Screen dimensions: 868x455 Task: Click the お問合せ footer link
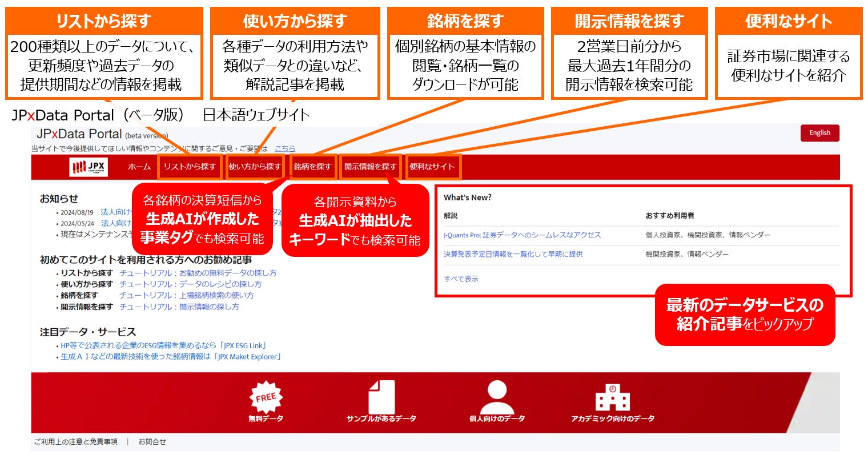click(x=152, y=442)
